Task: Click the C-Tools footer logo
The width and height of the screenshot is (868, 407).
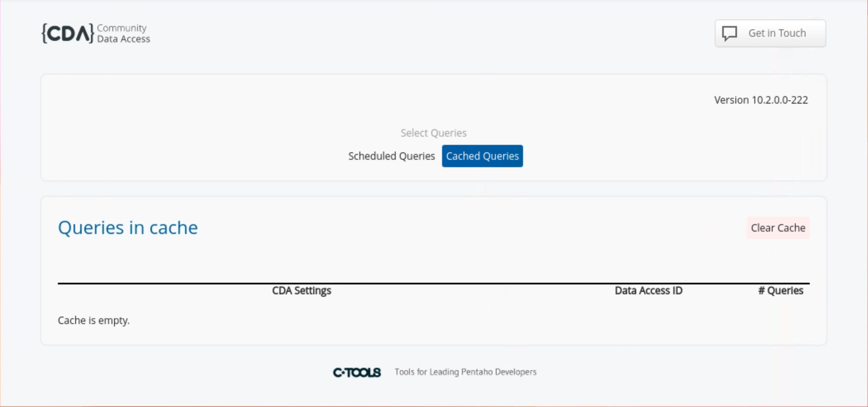Action: coord(357,372)
